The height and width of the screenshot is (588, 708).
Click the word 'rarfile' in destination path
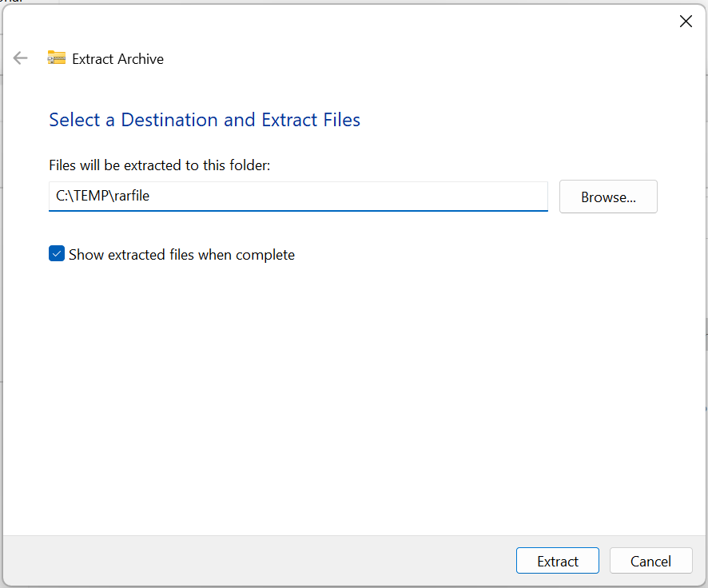pyautogui.click(x=130, y=196)
